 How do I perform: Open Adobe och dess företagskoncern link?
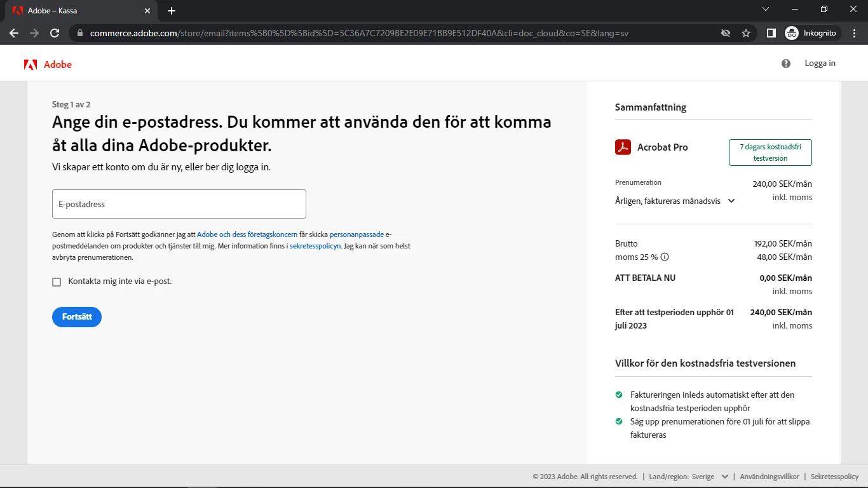coord(247,234)
